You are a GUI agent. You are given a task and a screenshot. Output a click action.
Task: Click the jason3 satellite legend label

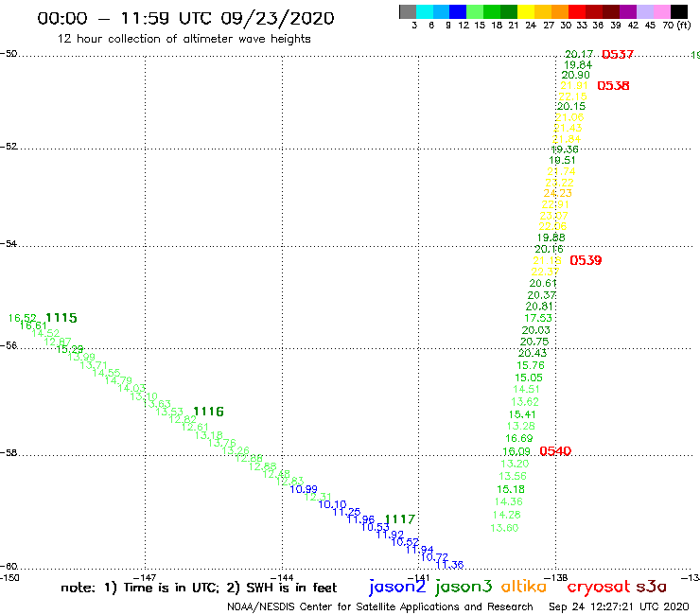464,587
